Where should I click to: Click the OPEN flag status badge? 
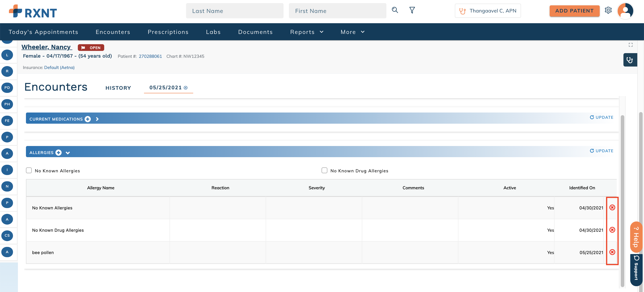[91, 48]
